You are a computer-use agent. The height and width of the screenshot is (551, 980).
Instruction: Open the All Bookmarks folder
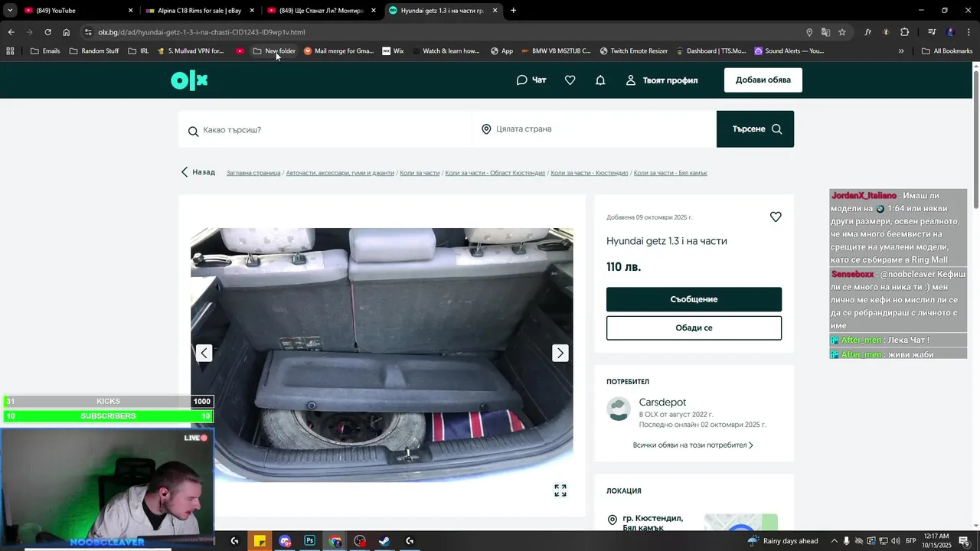[x=947, y=51]
